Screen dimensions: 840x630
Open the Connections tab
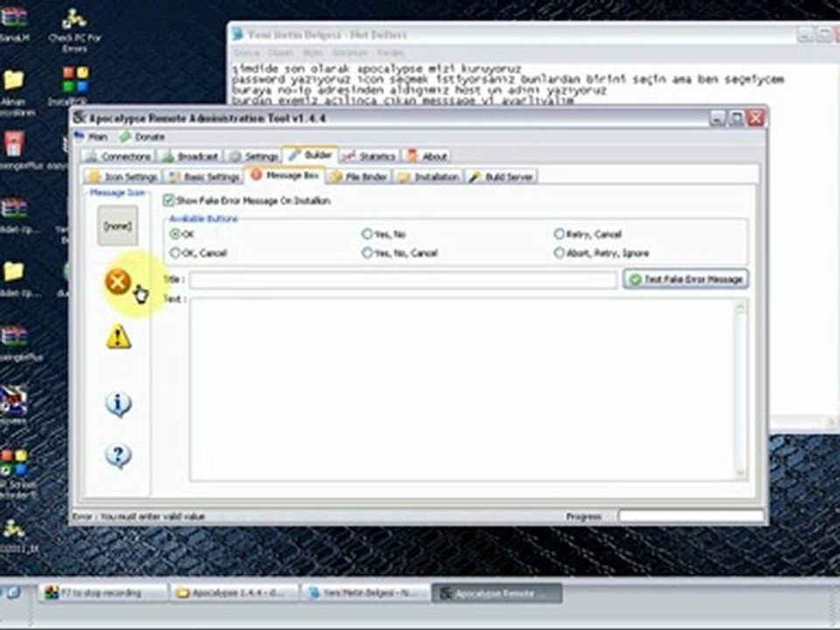[x=118, y=157]
